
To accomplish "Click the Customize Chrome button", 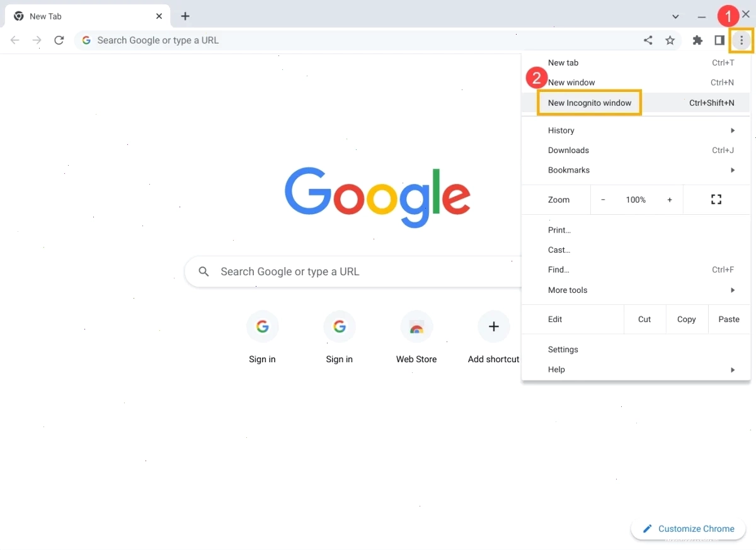I will (688, 529).
